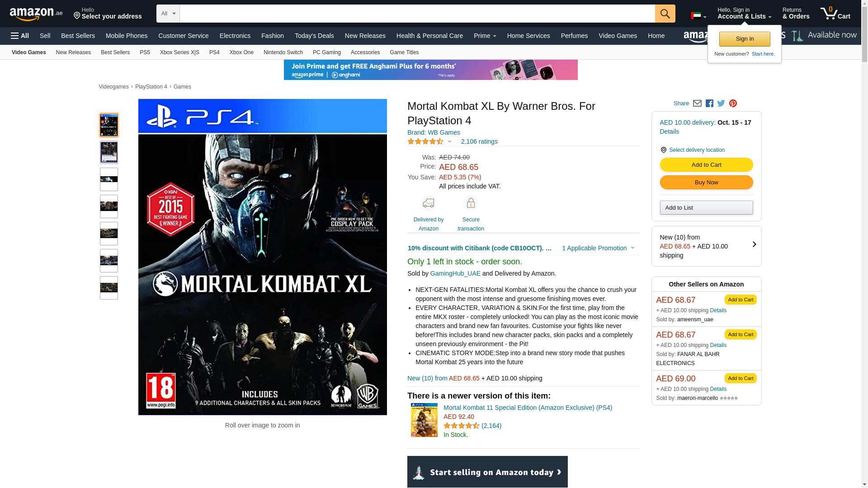The width and height of the screenshot is (868, 488).
Task: Go to the Amazon.ae home logo
Action: click(36, 14)
